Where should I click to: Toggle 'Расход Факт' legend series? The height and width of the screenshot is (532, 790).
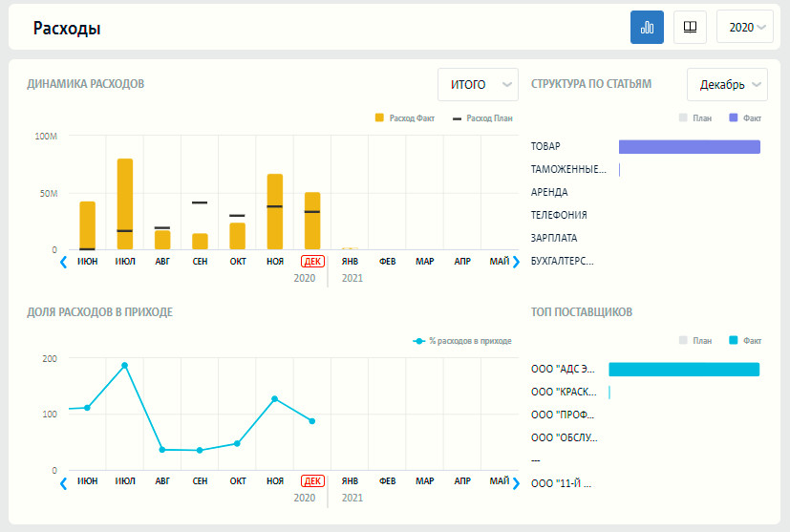(406, 117)
